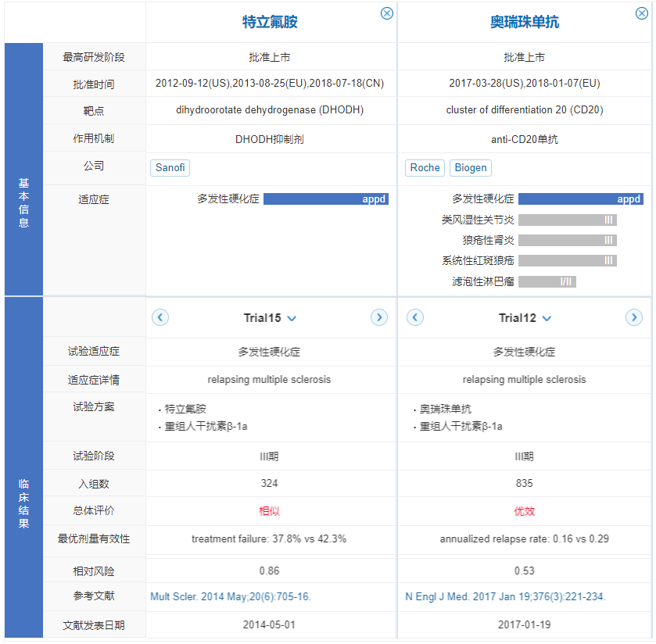Click relative risk value 0.86

click(270, 571)
